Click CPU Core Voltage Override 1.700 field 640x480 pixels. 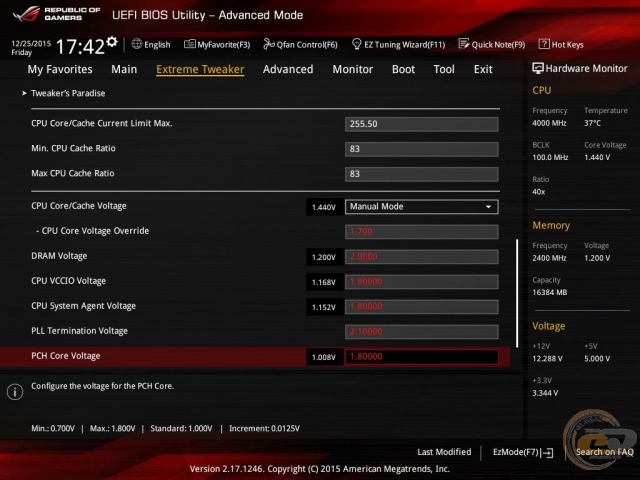click(422, 231)
